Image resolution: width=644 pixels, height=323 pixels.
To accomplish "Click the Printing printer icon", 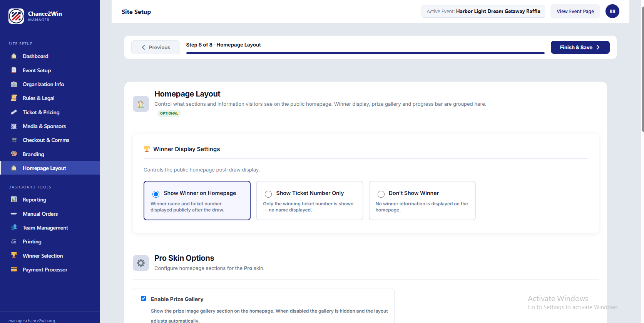I will [x=14, y=241].
